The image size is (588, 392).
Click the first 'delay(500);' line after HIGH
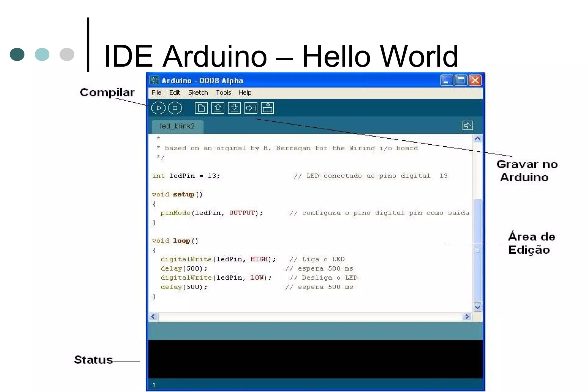[184, 269]
